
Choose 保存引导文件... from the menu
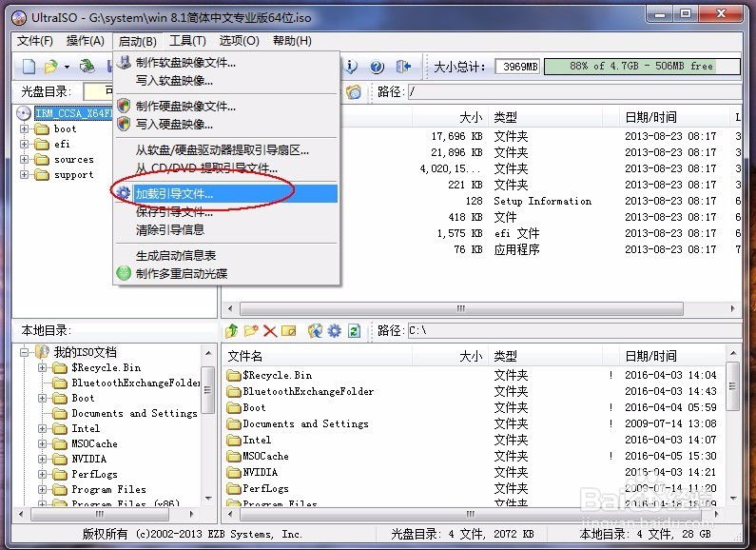225,212
